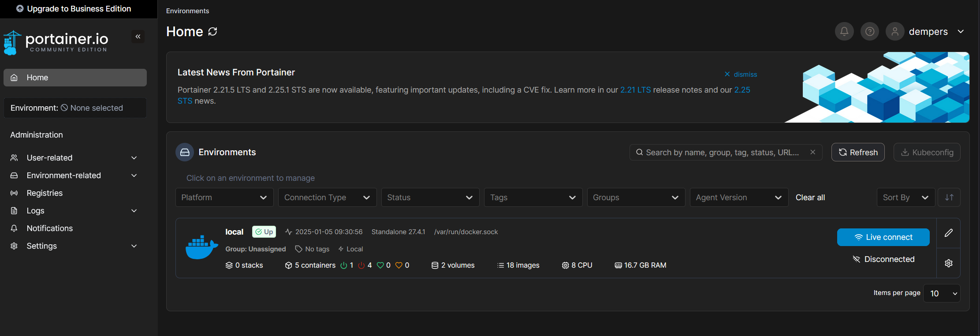Click the Kubeconfig download button

point(927,152)
